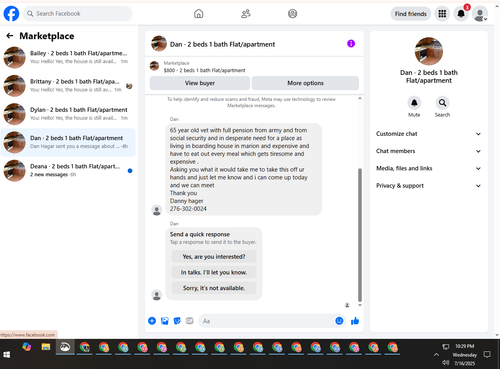Open the Groups icon in top bar

pos(292,14)
